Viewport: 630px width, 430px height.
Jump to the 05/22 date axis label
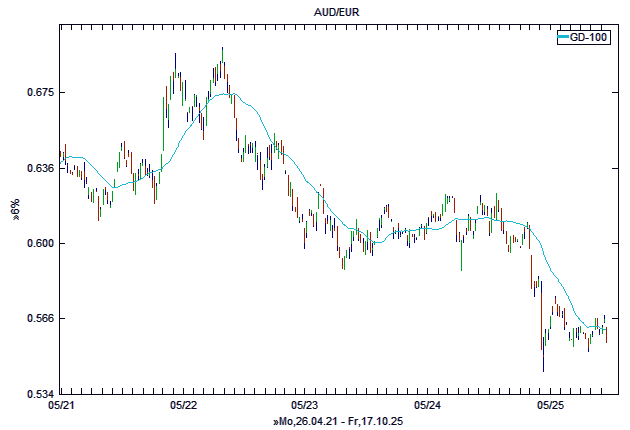click(183, 406)
